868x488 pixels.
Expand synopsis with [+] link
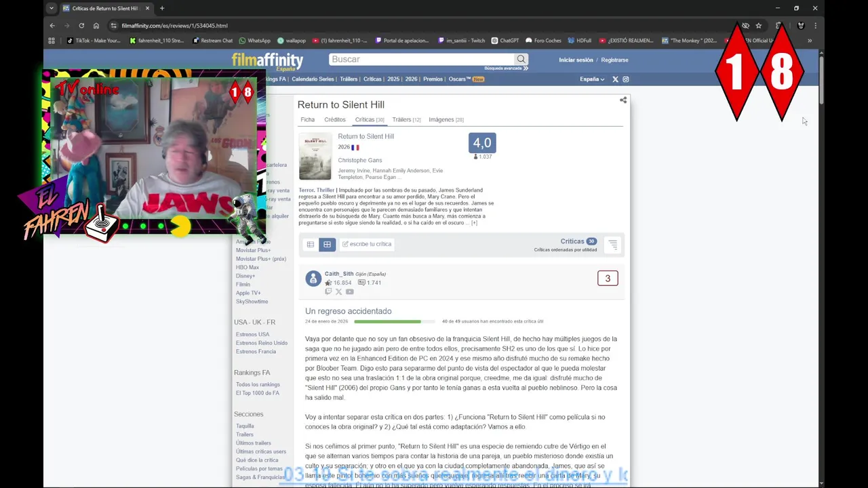coord(474,222)
